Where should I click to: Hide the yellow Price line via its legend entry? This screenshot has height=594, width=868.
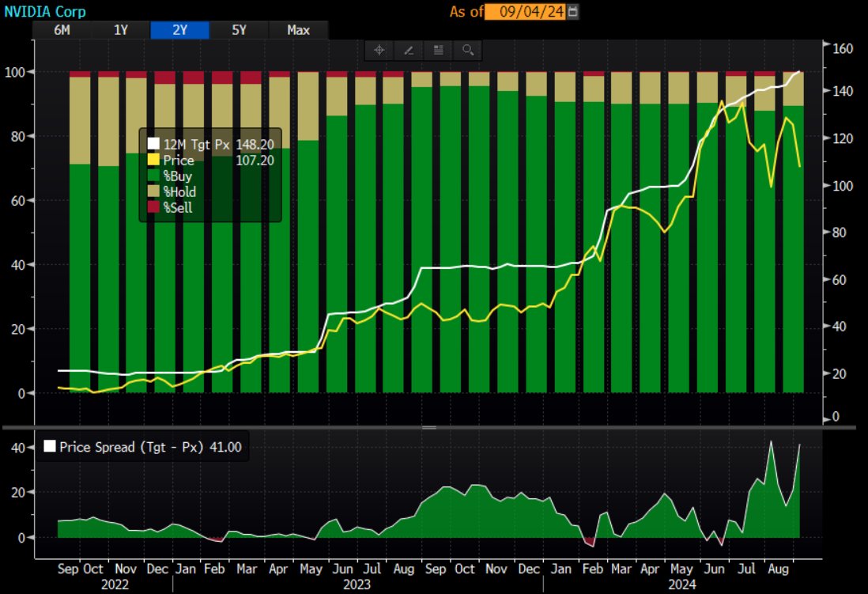[175, 161]
